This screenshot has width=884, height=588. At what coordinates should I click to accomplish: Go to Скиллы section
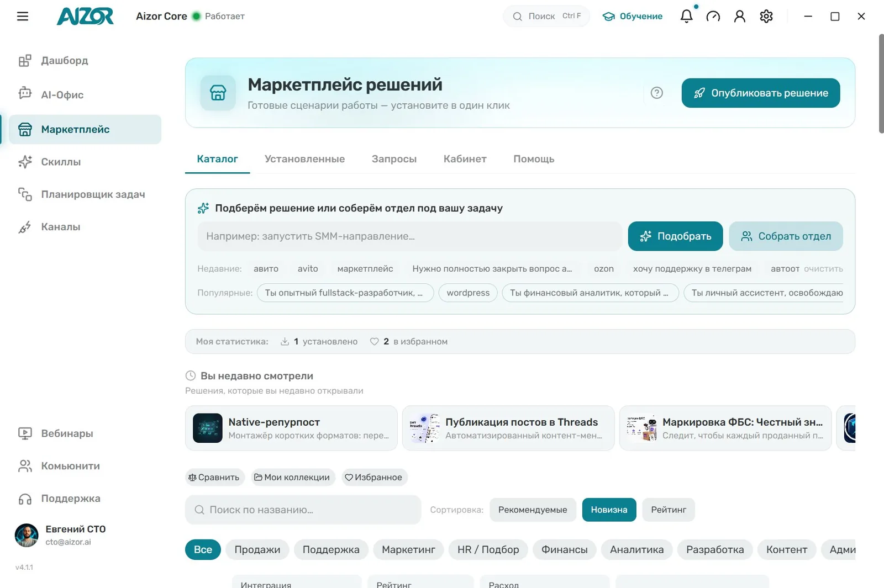pyautogui.click(x=85, y=162)
